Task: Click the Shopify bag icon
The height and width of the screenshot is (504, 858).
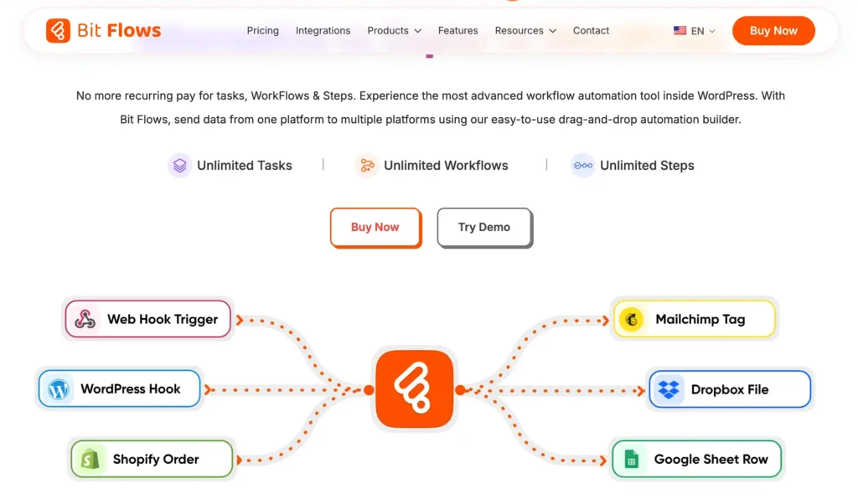Action: click(x=90, y=459)
